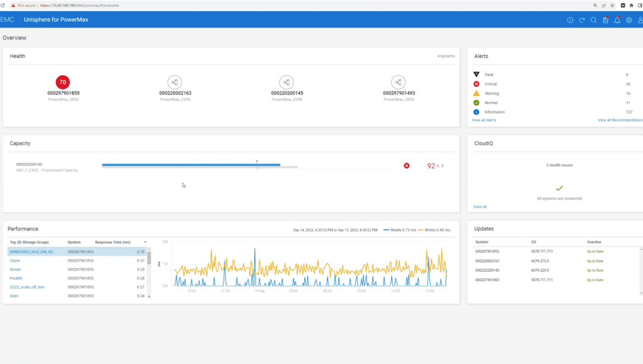
Task: Toggle the browser side panel
Action: pyautogui.click(x=640, y=5)
